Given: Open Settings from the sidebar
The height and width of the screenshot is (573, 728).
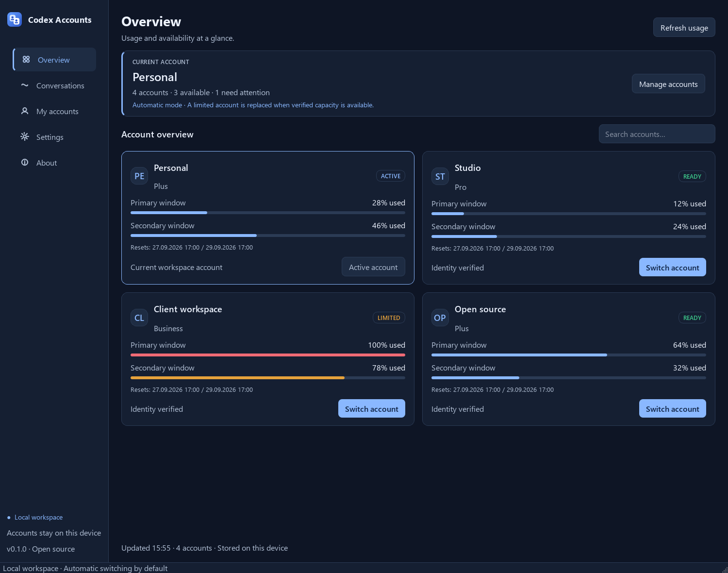Looking at the screenshot, I should (x=54, y=137).
